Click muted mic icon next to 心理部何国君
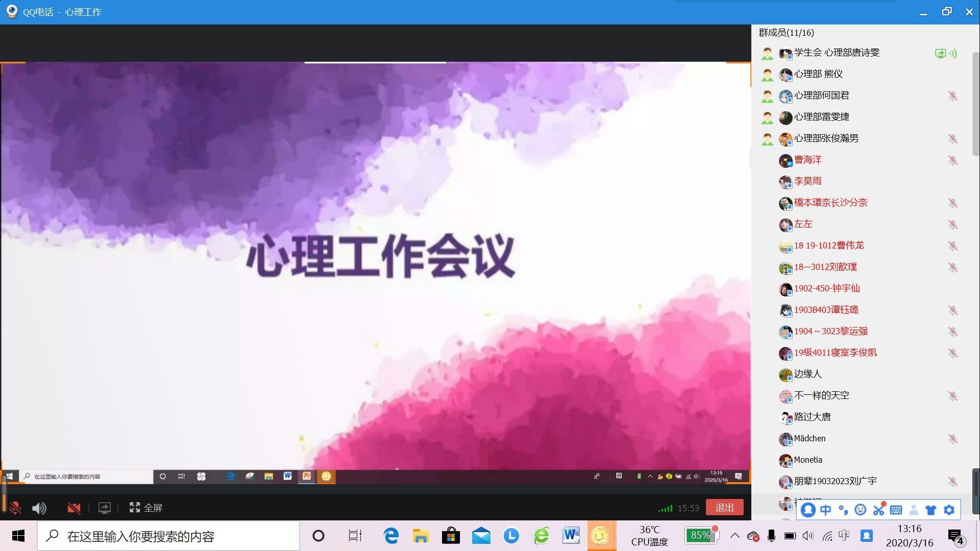Viewport: 980px width, 551px height. point(952,96)
